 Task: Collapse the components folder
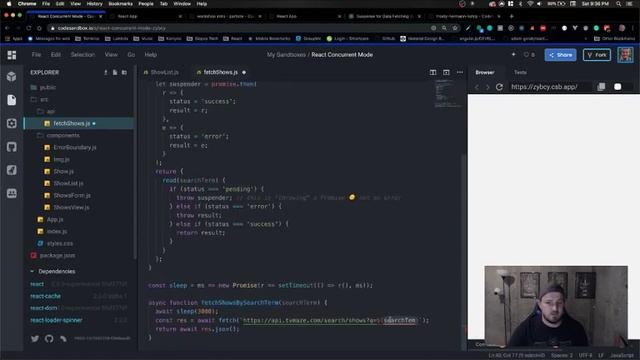point(58,135)
